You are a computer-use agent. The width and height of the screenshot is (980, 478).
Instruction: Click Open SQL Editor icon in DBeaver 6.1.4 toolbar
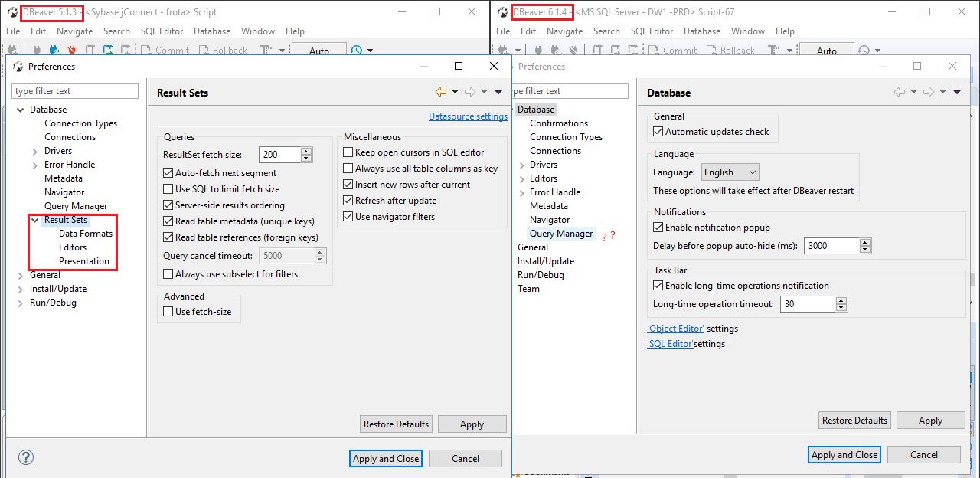(597, 50)
